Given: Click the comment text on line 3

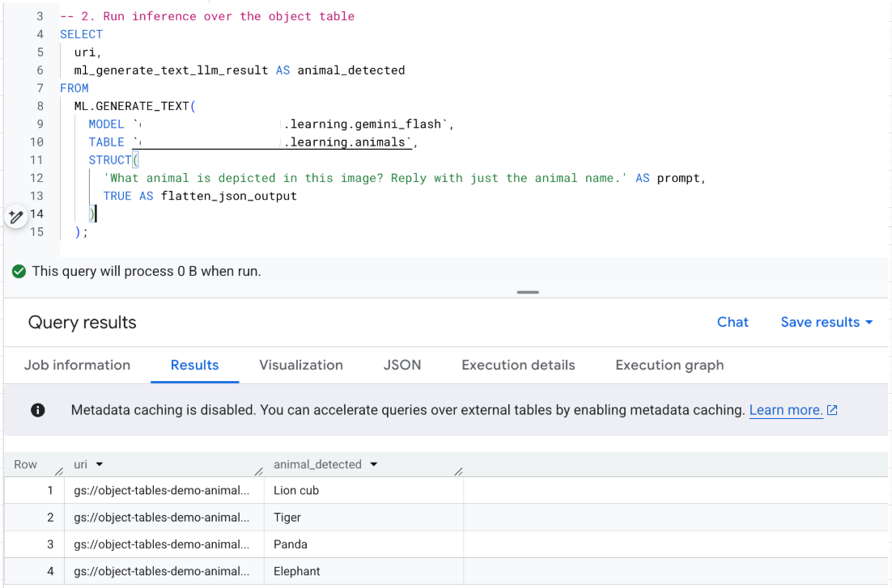Looking at the screenshot, I should [207, 16].
